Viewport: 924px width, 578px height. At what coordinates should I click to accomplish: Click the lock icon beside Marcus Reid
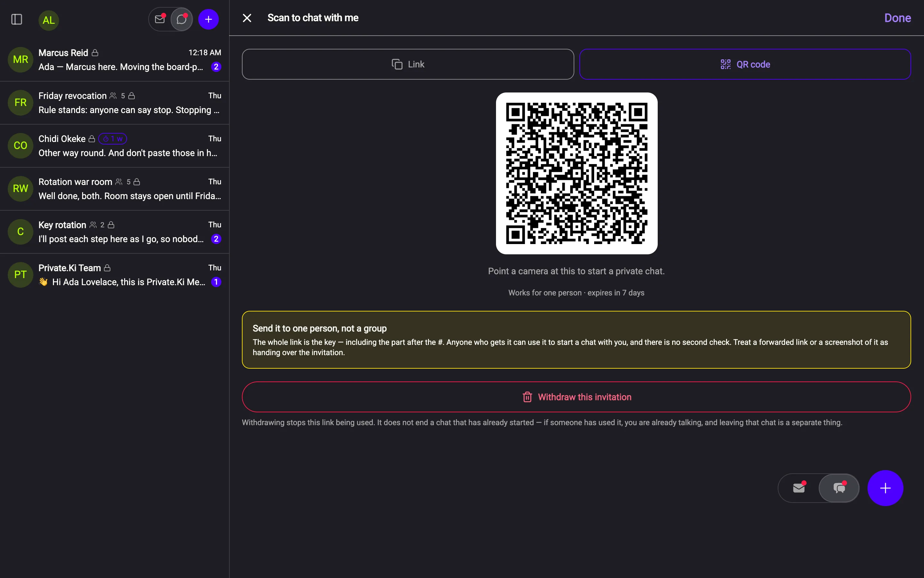[x=95, y=53]
